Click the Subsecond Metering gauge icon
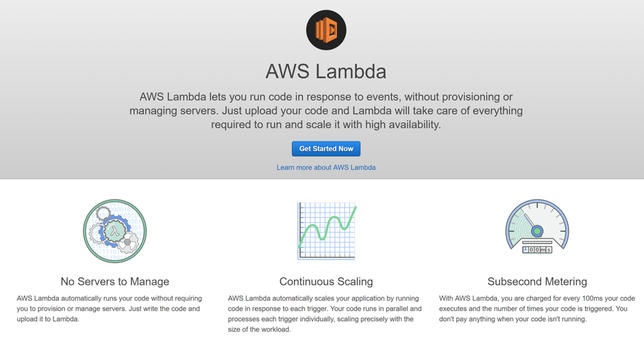This screenshot has height=339, width=644. point(537,227)
